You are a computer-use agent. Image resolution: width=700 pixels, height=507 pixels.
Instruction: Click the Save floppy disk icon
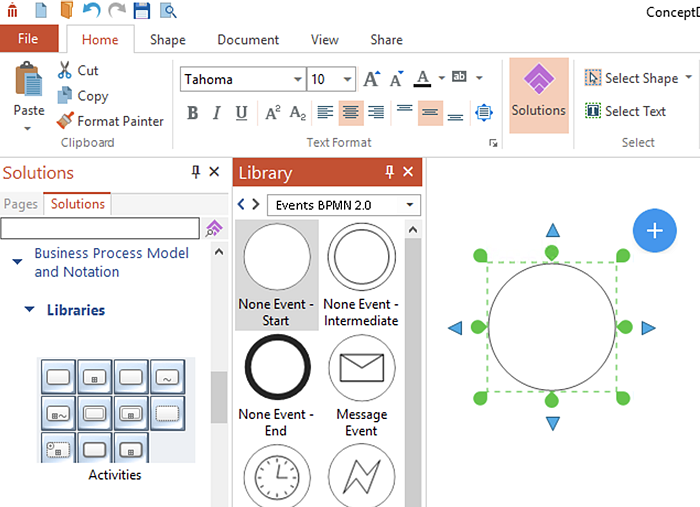[x=141, y=11]
